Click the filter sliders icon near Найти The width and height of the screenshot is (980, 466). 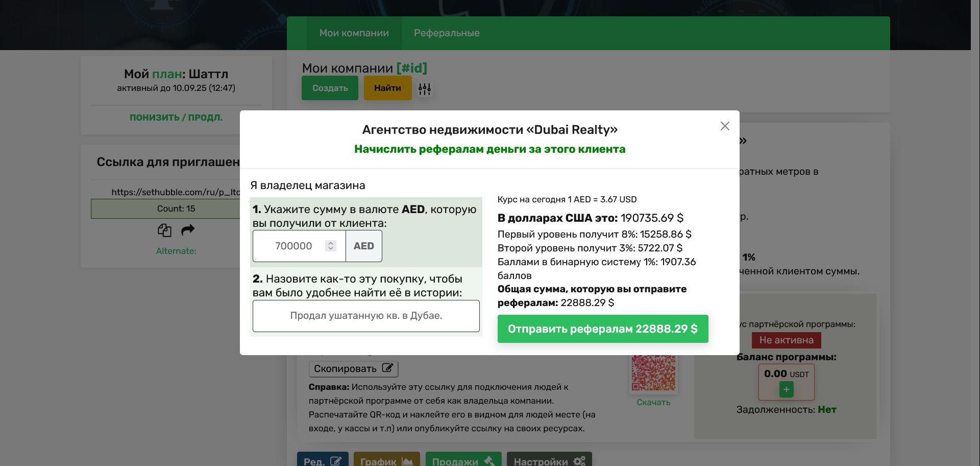[x=425, y=89]
